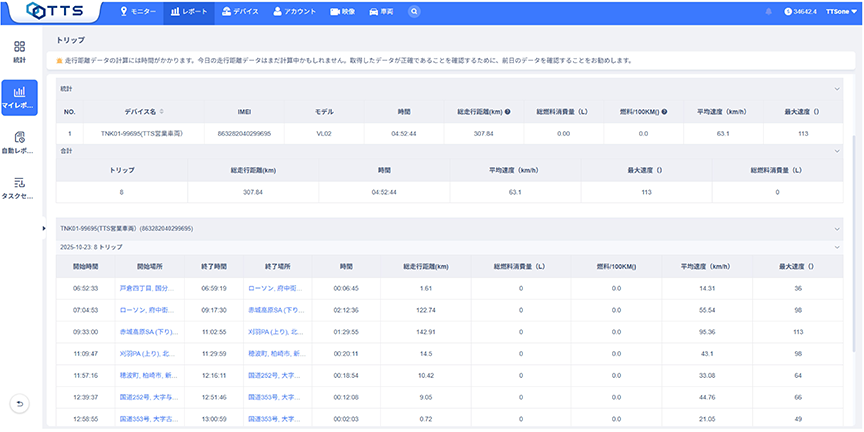Click help icon beside 燃料/100KM column header

click(x=664, y=112)
